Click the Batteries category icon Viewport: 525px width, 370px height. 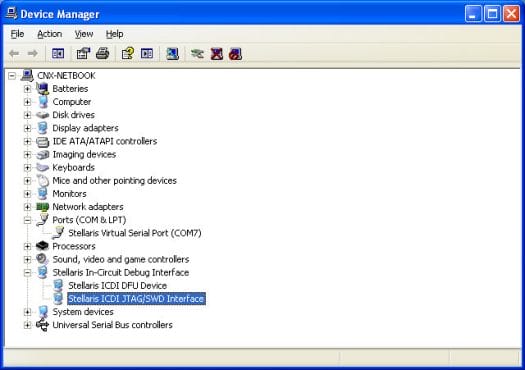click(43, 89)
